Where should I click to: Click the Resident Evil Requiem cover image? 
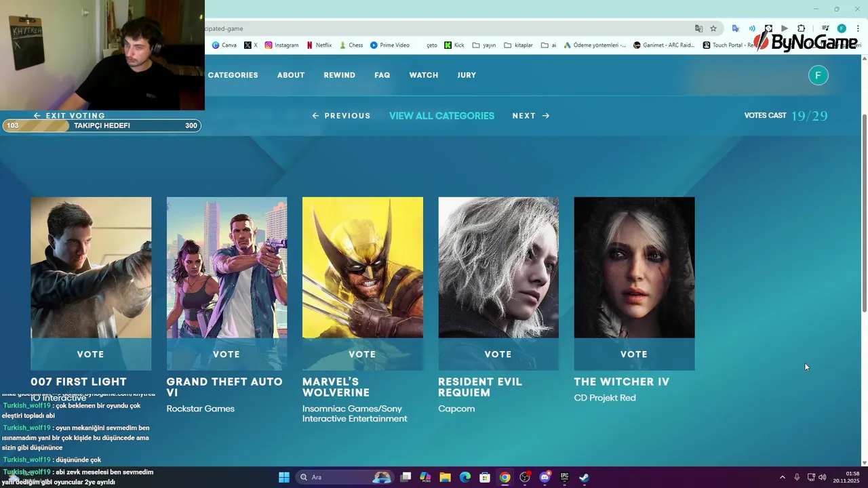pyautogui.click(x=498, y=268)
